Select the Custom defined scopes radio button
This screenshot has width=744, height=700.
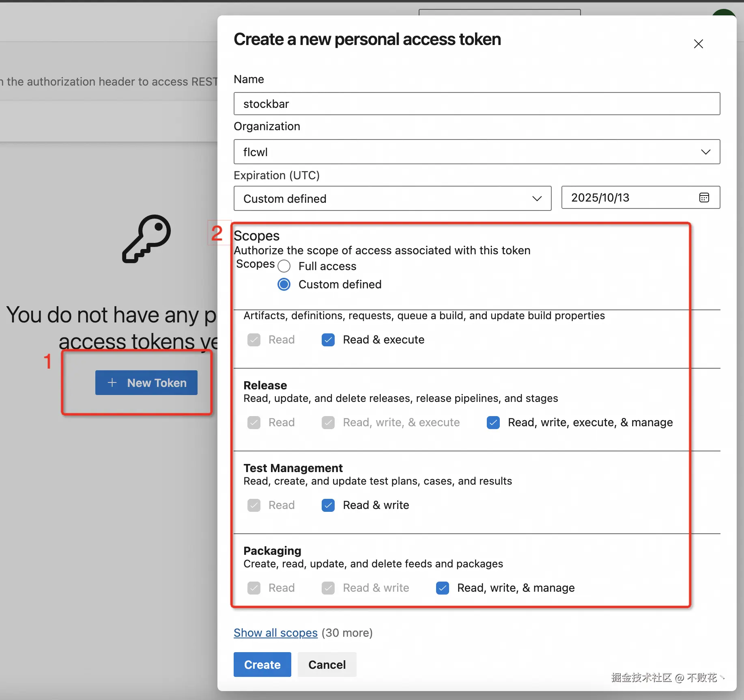click(284, 285)
